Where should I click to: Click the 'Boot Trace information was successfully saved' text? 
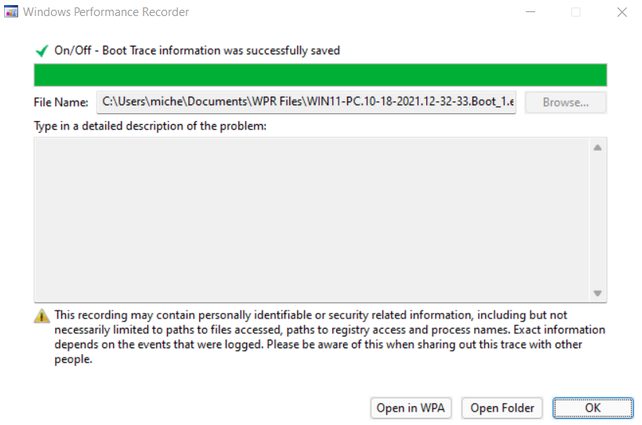[x=221, y=50]
